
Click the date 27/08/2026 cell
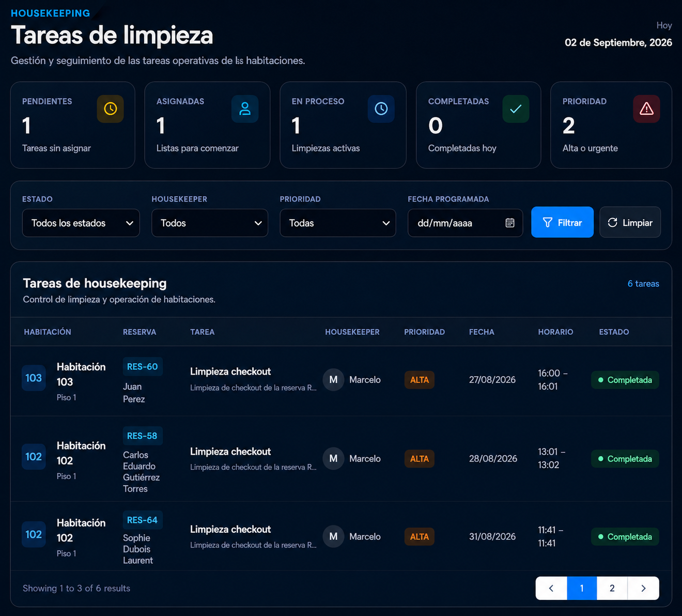click(x=492, y=380)
